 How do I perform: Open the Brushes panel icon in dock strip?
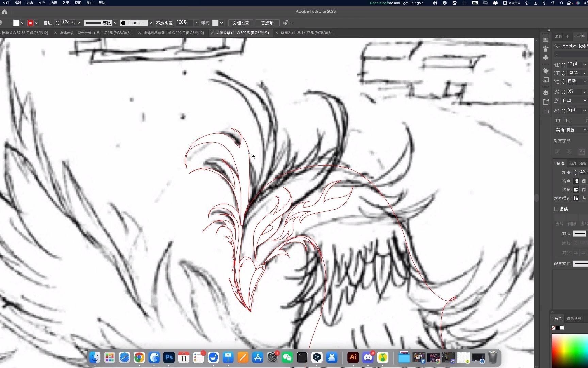pyautogui.click(x=546, y=48)
